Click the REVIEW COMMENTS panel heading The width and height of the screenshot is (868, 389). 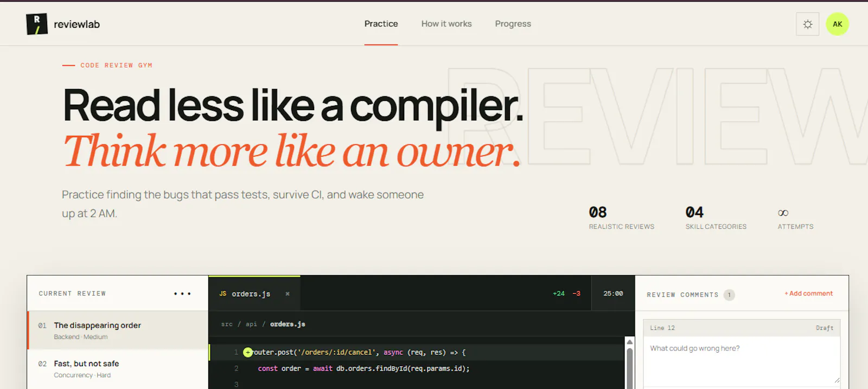pyautogui.click(x=682, y=295)
